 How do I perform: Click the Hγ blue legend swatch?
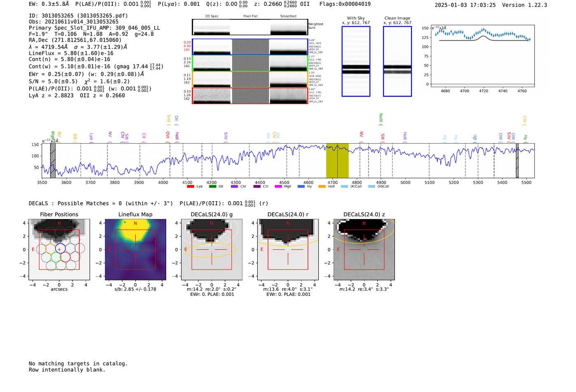click(x=301, y=186)
